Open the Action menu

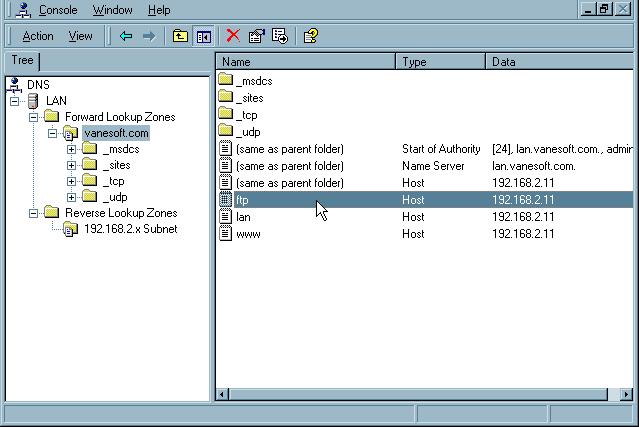38,36
